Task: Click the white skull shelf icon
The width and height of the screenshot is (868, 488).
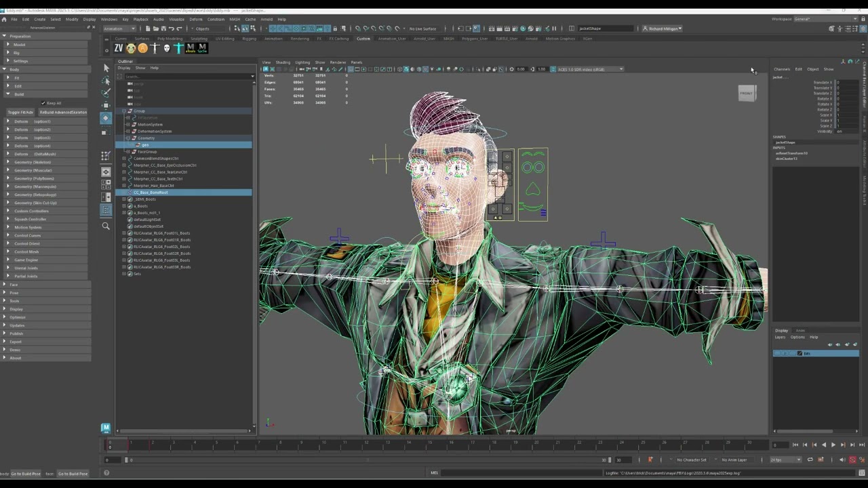Action: click(x=167, y=48)
